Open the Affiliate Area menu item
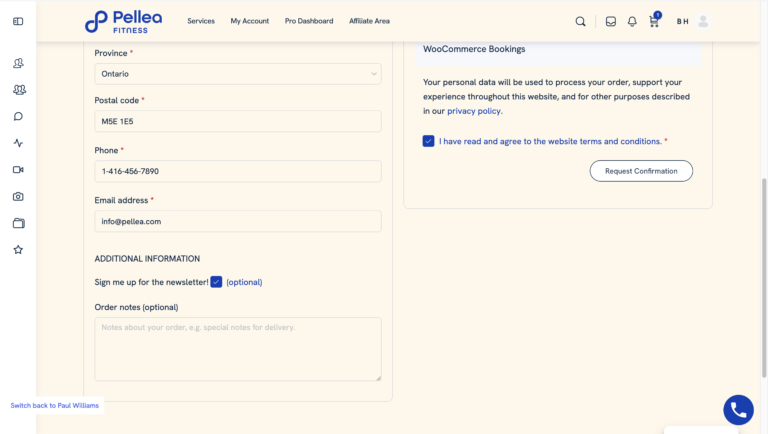Image resolution: width=768 pixels, height=434 pixels. tap(369, 21)
